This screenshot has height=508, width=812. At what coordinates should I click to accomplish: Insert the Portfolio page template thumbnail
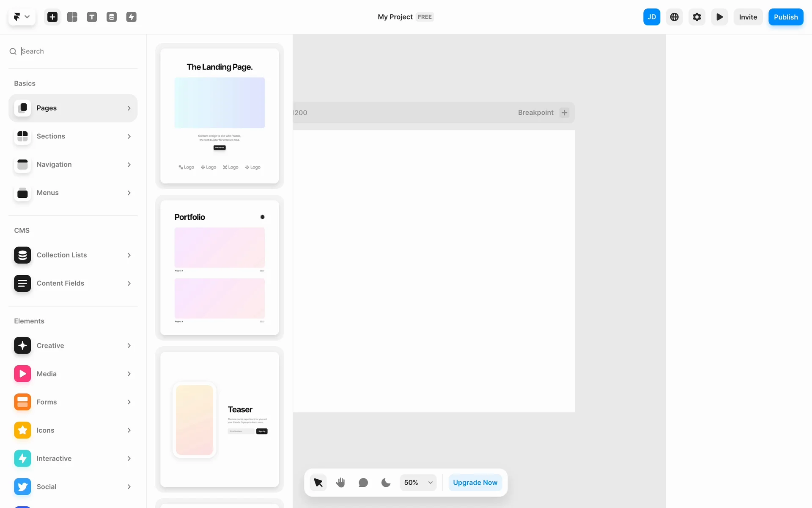(x=219, y=268)
